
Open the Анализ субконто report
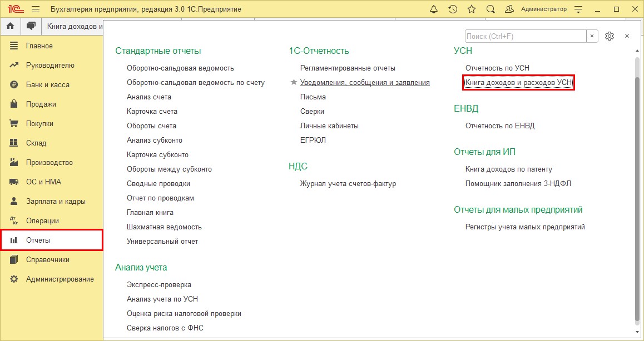[155, 141]
